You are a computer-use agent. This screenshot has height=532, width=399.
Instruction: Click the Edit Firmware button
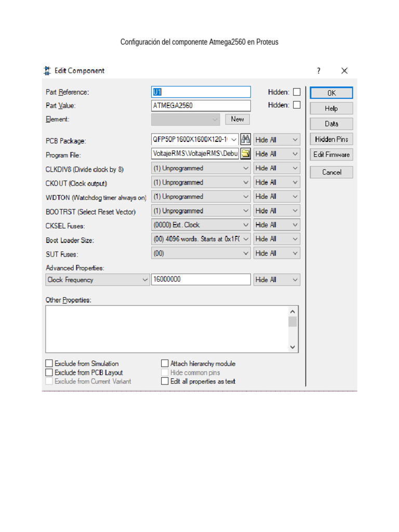tap(331, 154)
